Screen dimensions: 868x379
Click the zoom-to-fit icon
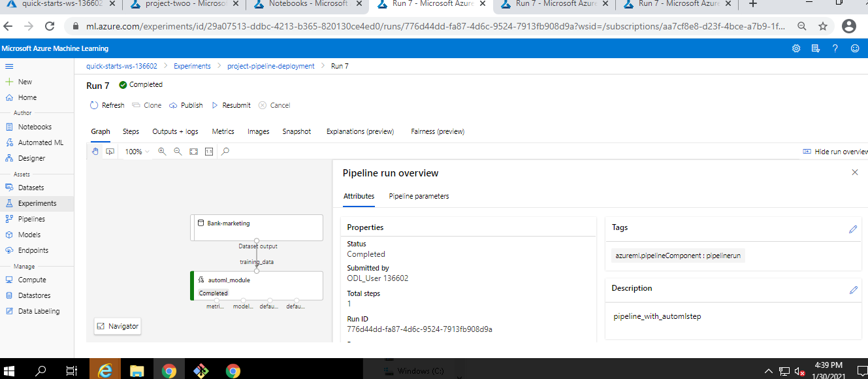(x=193, y=152)
